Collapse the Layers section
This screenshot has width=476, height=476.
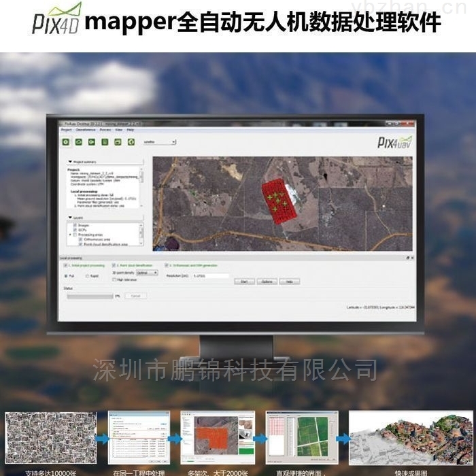pyautogui.click(x=70, y=218)
